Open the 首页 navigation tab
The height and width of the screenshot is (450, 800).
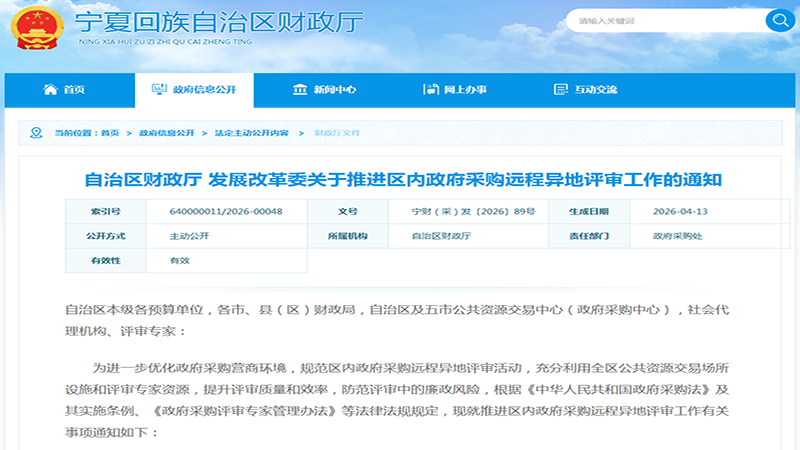[x=70, y=90]
